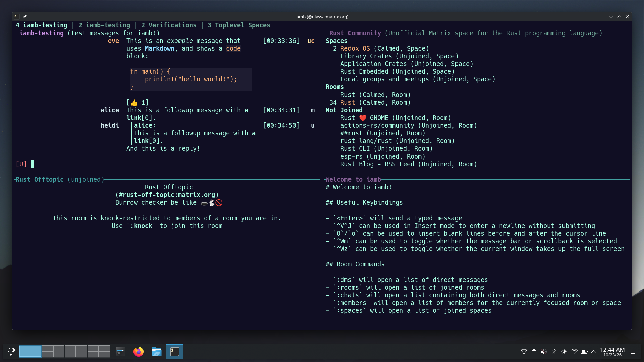Click the #rust-off-topic:matrix.org room alias
This screenshot has width=644, height=362.
click(x=167, y=195)
